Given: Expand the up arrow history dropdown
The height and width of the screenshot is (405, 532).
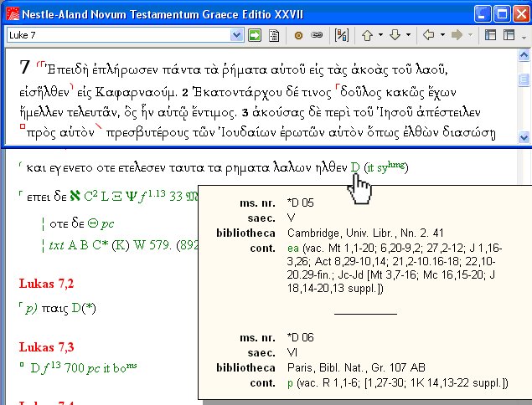Looking at the screenshot, I should tap(380, 34).
